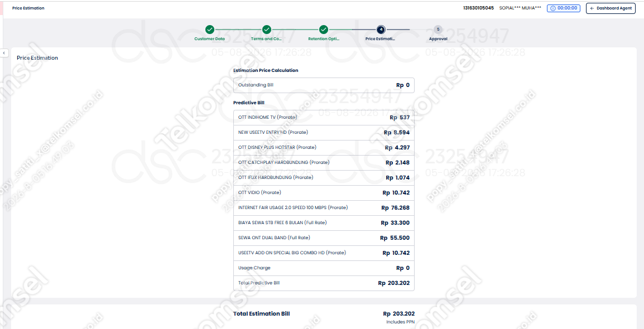
Task: Click customer name SOPIAL*** MUHA***
Action: [x=520, y=8]
